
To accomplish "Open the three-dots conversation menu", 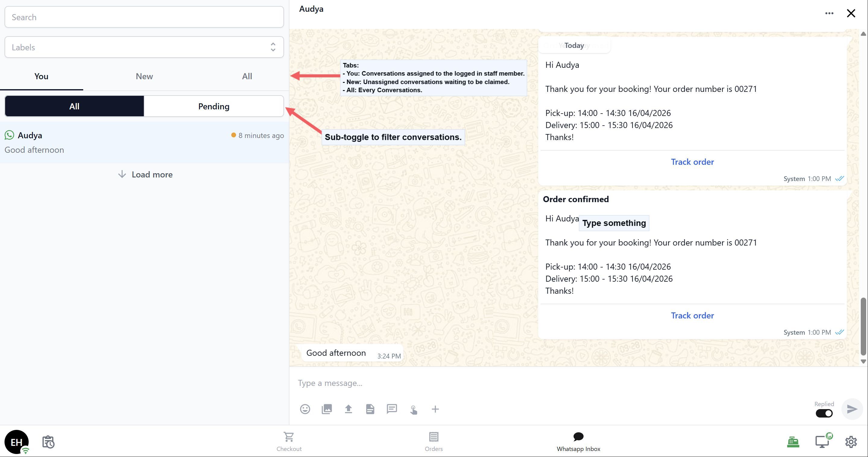I will coord(829,13).
